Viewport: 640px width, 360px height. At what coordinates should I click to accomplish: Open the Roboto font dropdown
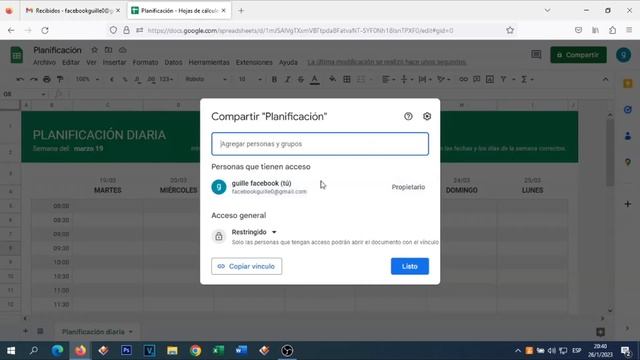tap(205, 79)
